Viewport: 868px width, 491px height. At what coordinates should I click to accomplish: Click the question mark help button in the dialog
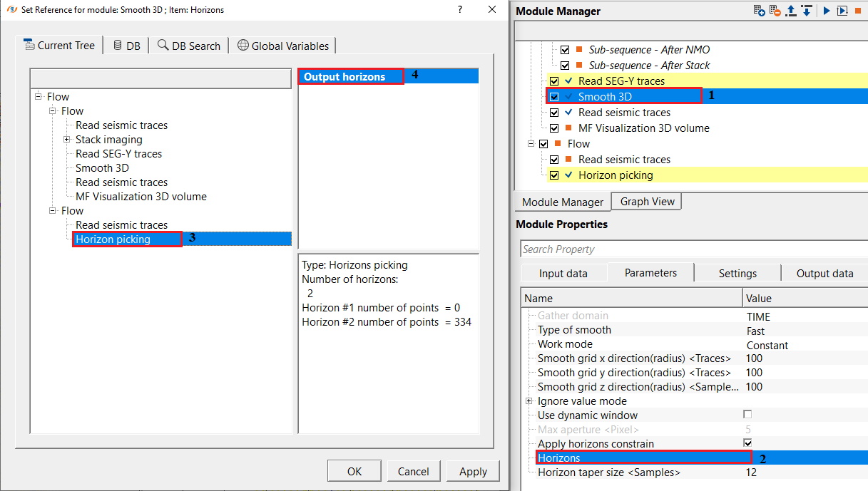click(460, 10)
